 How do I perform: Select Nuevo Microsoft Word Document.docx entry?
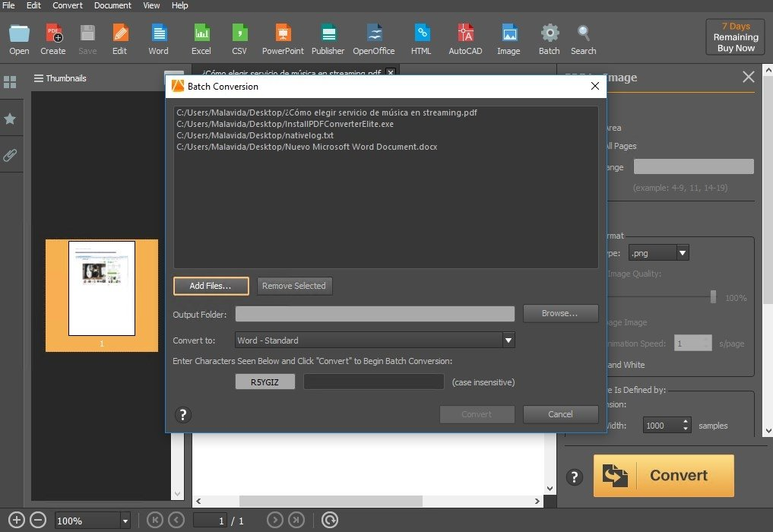(x=306, y=147)
